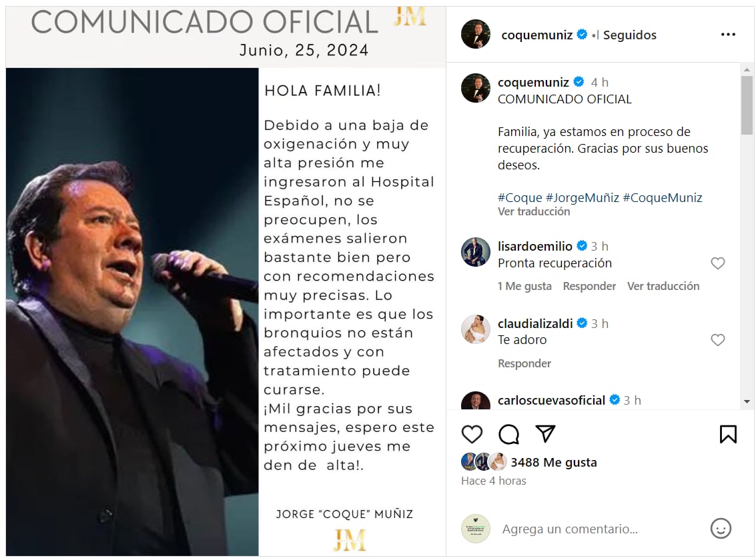Open the three-dot more options menu
The width and height of the screenshot is (756, 558).
click(x=728, y=34)
